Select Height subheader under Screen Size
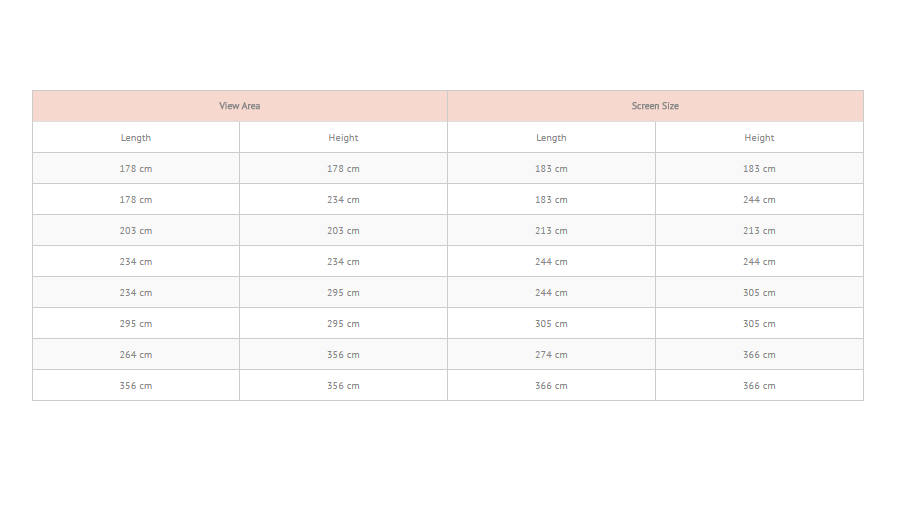This screenshot has height=510, width=902. (759, 137)
